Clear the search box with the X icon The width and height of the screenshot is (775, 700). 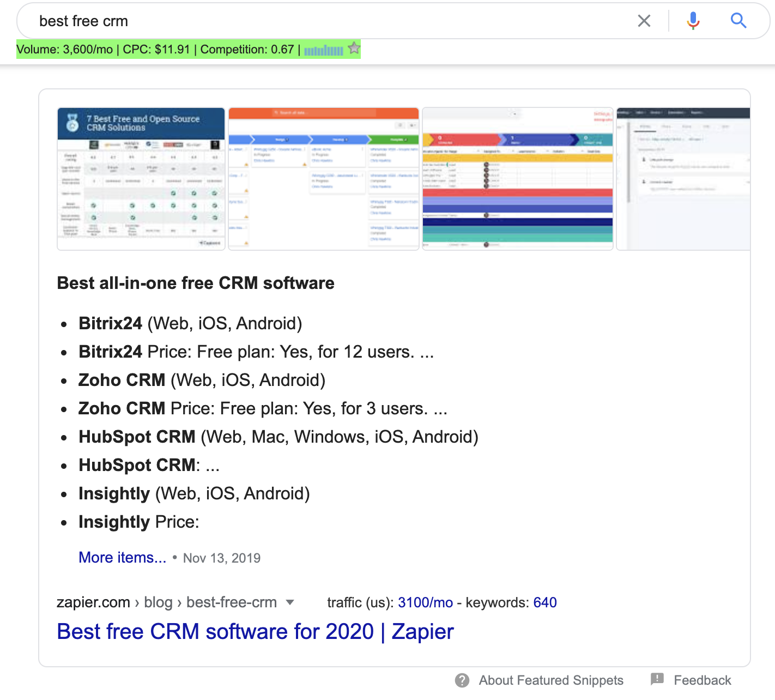coord(644,21)
